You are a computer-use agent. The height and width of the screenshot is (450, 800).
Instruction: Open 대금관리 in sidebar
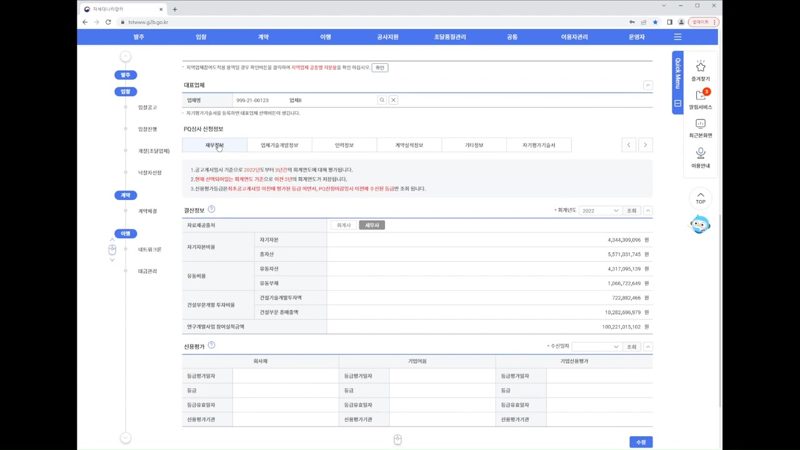click(x=147, y=271)
